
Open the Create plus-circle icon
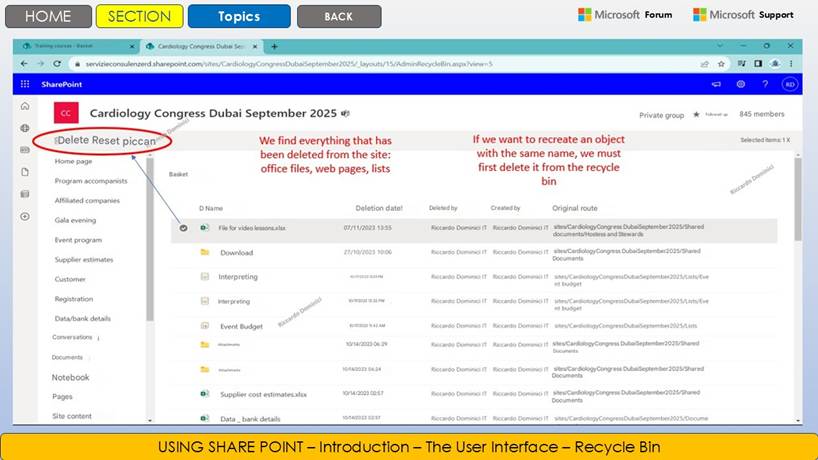pos(25,216)
